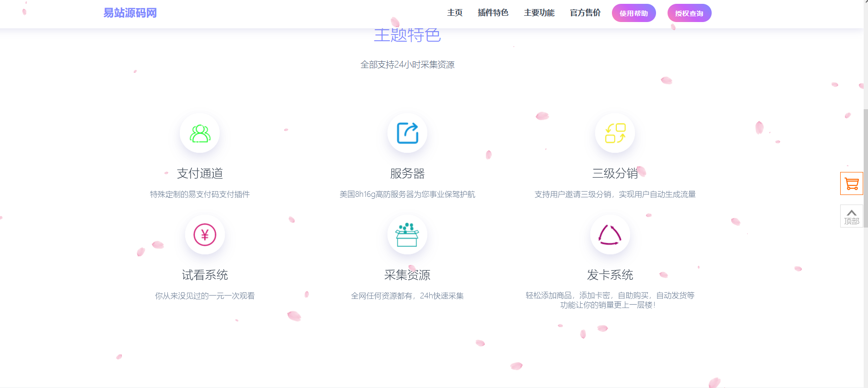This screenshot has height=388, width=868.
Task: Click the 试看系统 yen coin icon
Action: pos(205,235)
